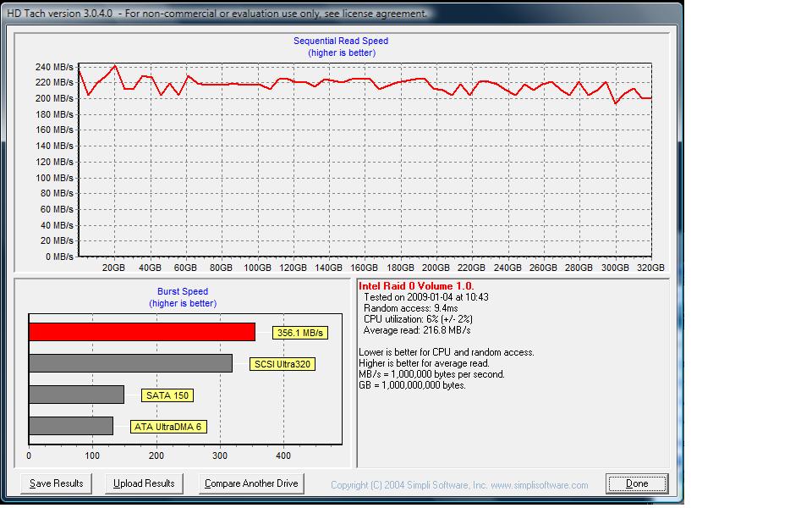812x508 pixels.
Task: Click 'Lower is better for CPU' note
Action: coord(447,352)
